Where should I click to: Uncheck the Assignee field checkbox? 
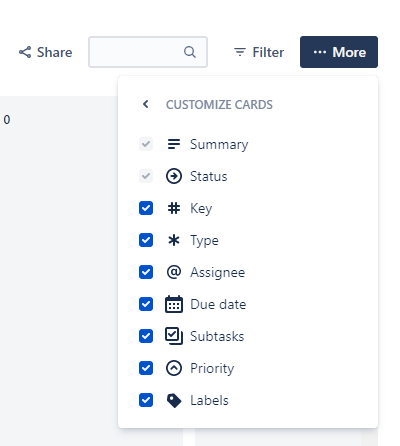point(146,272)
